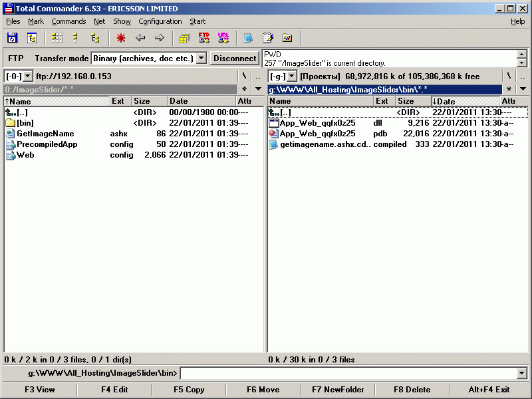The height and width of the screenshot is (399, 532).
Task: Click the command line input field
Action: click(x=349, y=374)
